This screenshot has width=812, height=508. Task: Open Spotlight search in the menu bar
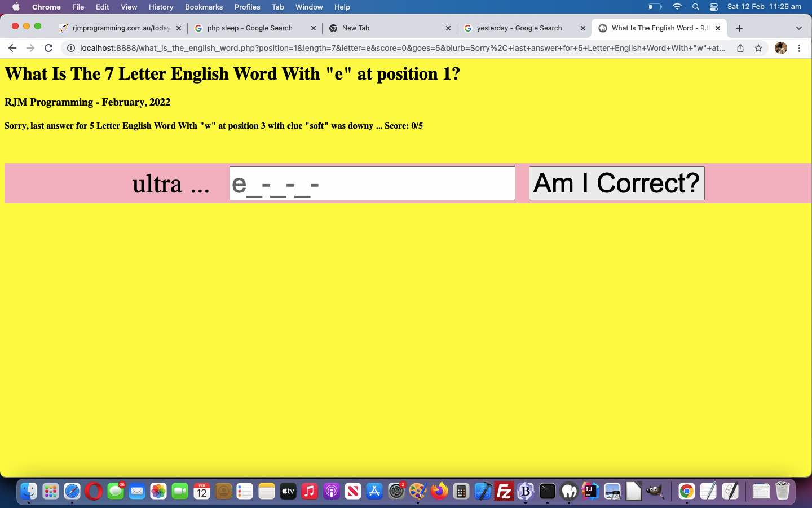[x=696, y=7]
